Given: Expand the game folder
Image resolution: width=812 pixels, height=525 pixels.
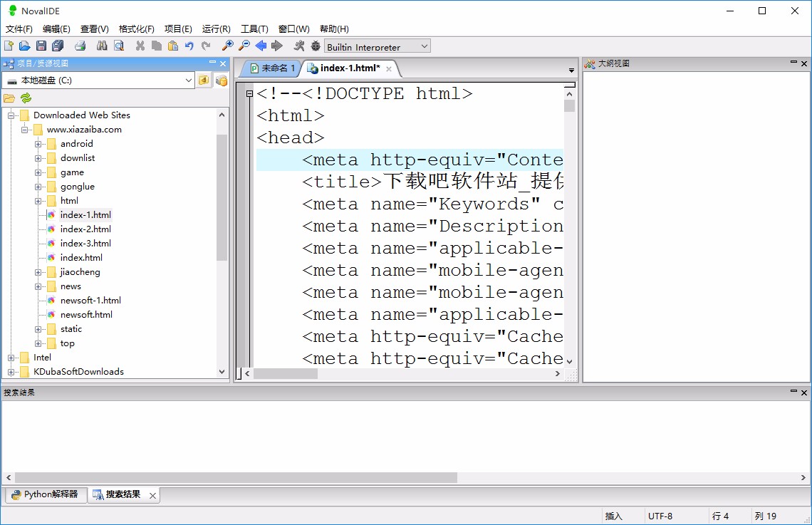Looking at the screenshot, I should pyautogui.click(x=38, y=172).
